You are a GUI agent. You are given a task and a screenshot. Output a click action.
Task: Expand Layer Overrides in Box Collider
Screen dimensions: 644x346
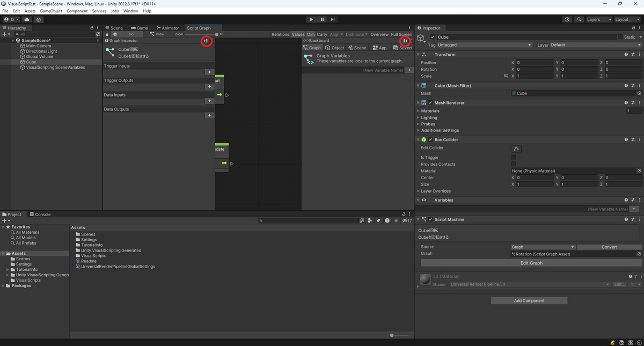click(x=419, y=191)
